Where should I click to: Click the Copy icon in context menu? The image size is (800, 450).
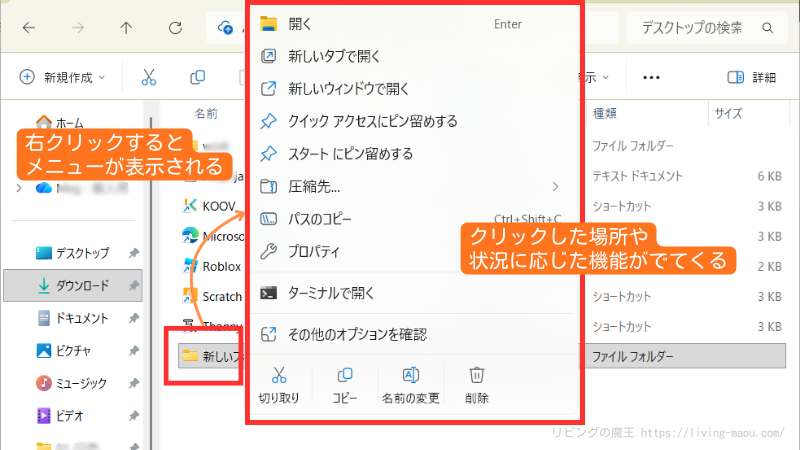345,377
